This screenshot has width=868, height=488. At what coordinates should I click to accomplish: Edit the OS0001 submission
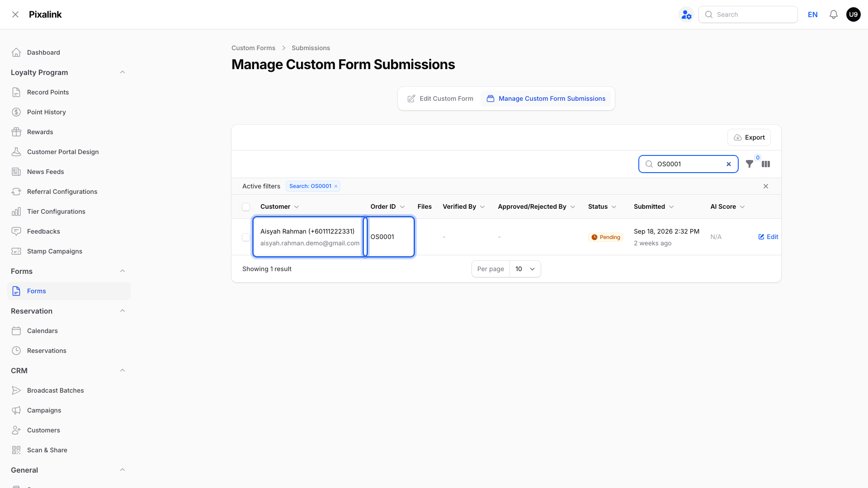click(768, 237)
